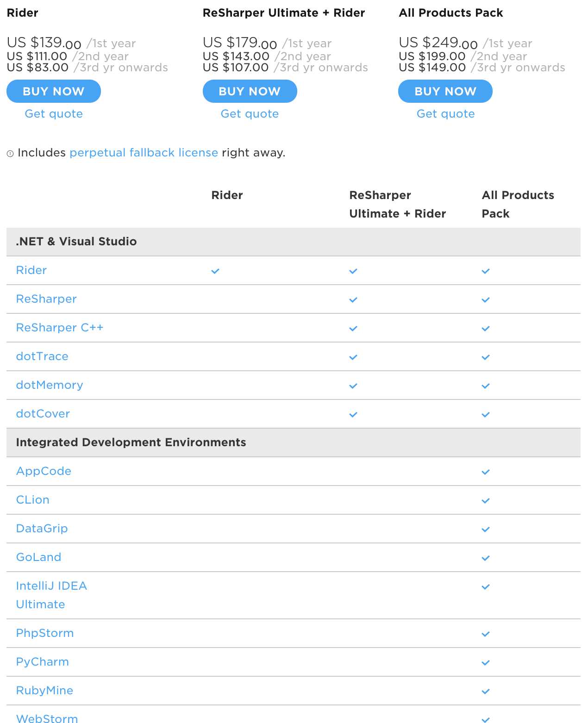Open IntelliJ IDEA Ultimate link
Viewport: 588px width, 723px height.
point(51,595)
